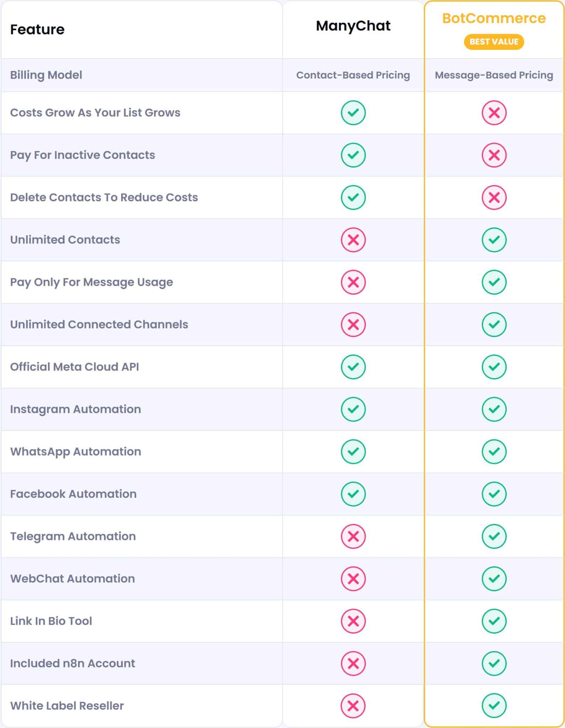The height and width of the screenshot is (728, 565).
Task: Click BotCommerce red X for Delete Contacts To Reduce Costs
Action: coord(494,198)
